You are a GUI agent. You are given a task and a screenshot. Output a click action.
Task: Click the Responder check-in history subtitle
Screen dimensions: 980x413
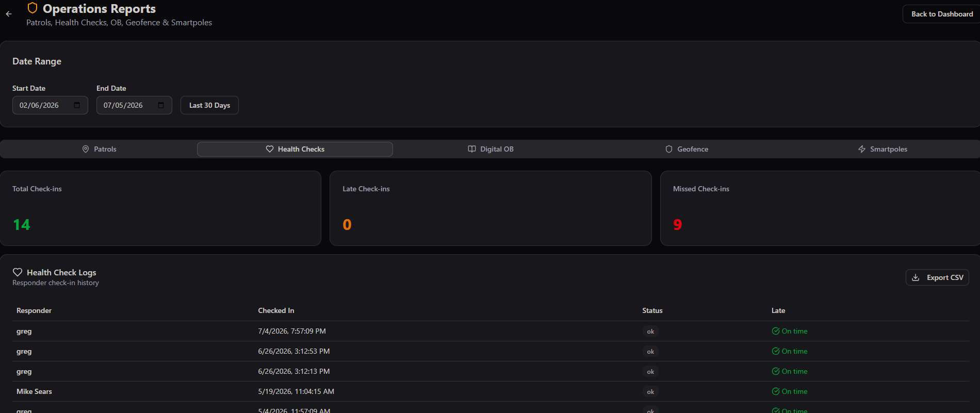click(x=56, y=283)
